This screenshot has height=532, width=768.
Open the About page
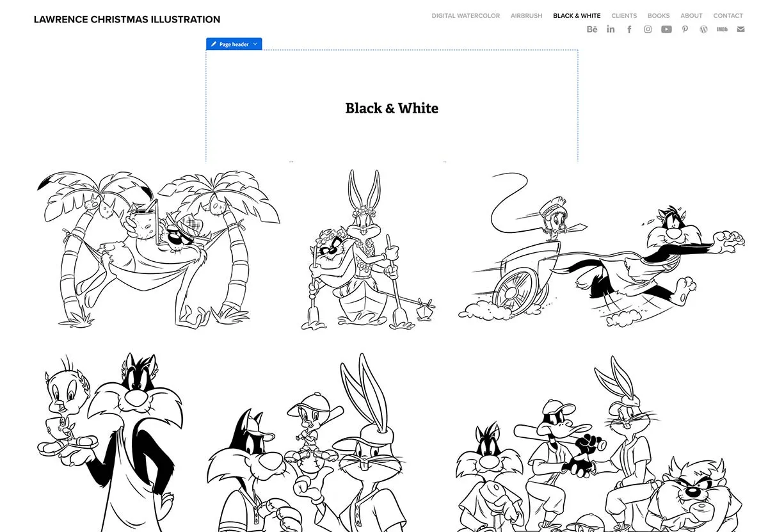691,15
